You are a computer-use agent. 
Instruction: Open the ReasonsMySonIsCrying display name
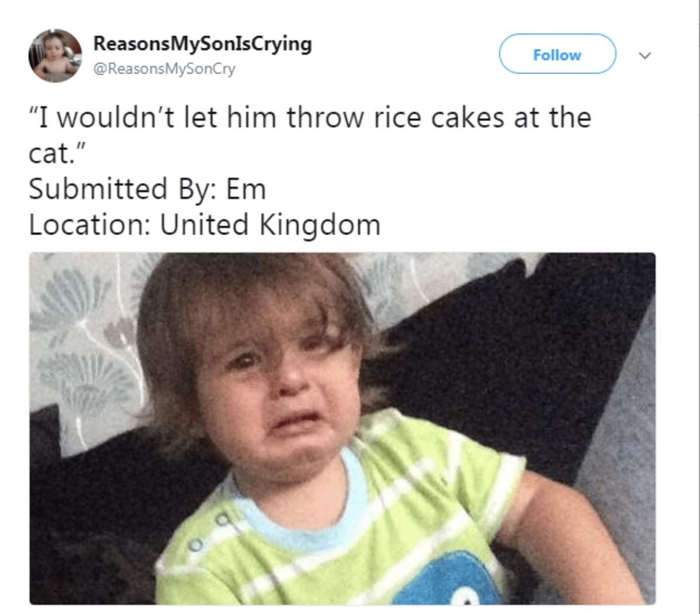click(202, 44)
